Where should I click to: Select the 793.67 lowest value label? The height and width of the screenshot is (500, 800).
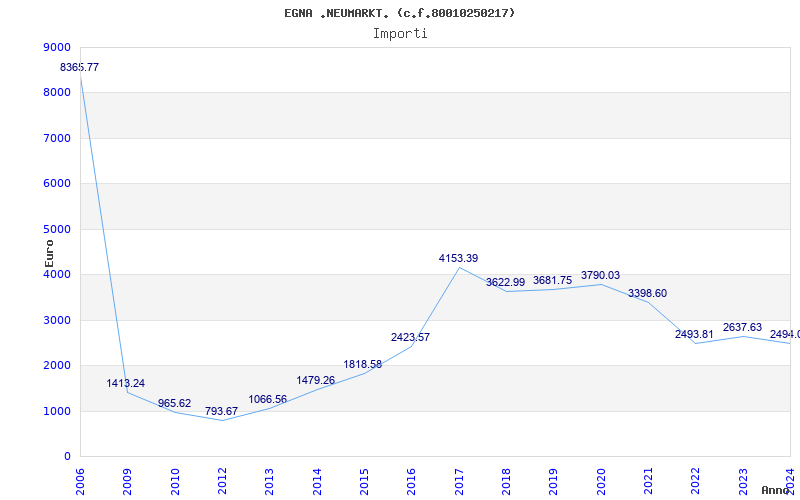coord(222,411)
